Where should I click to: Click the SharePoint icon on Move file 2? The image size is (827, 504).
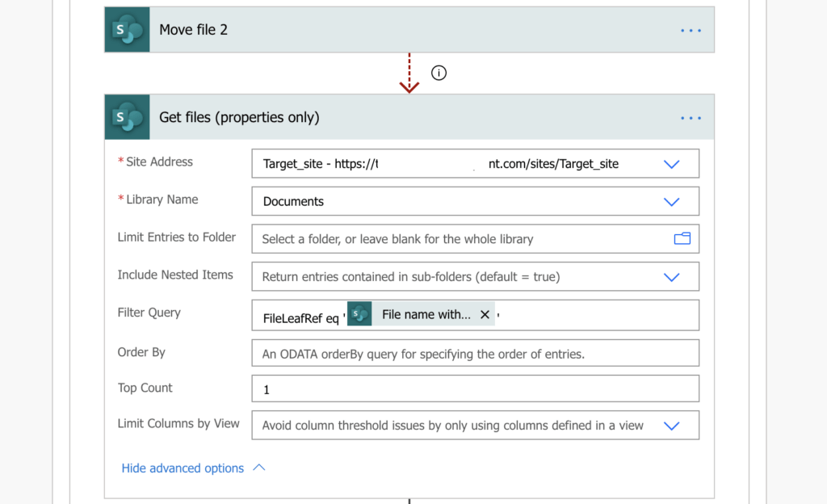[x=126, y=30]
